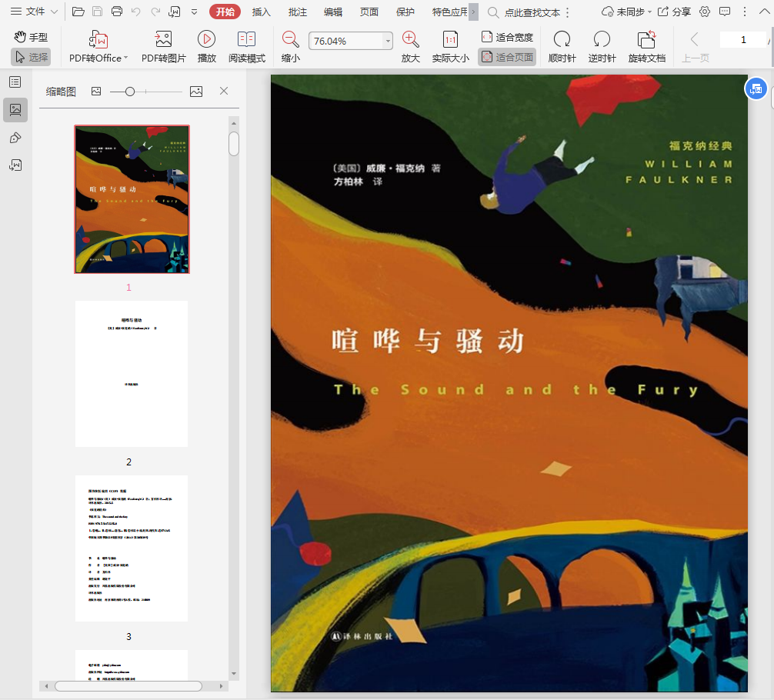This screenshot has width=774, height=700.
Task: Open the zoom percentage dropdown arrow
Action: pos(388,41)
